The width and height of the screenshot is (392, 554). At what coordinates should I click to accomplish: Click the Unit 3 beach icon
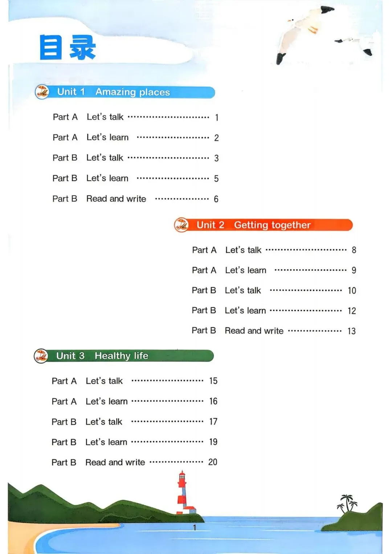[41, 356]
